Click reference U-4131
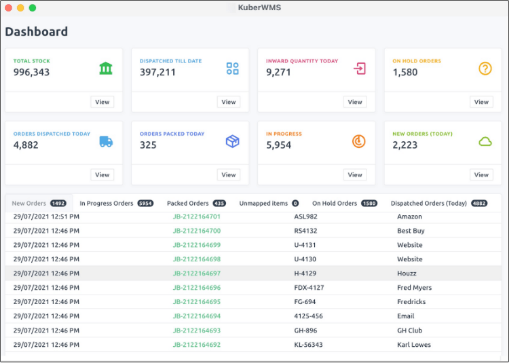509x363 pixels. coord(305,245)
